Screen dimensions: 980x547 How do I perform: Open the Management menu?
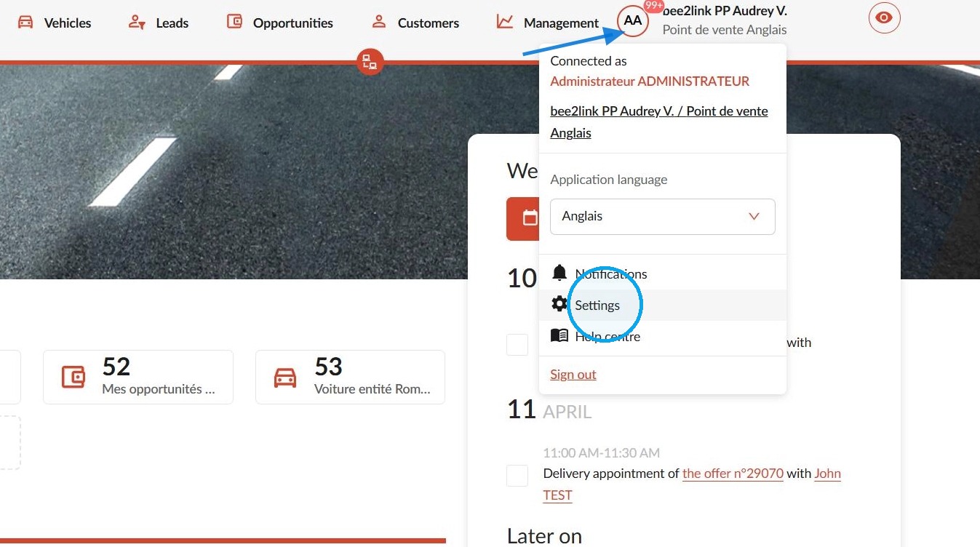click(548, 23)
